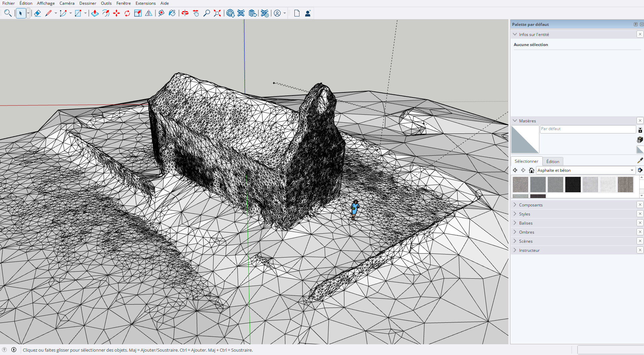The image size is (644, 355).
Task: Activate the Orbit camera tool
Action: pos(185,13)
